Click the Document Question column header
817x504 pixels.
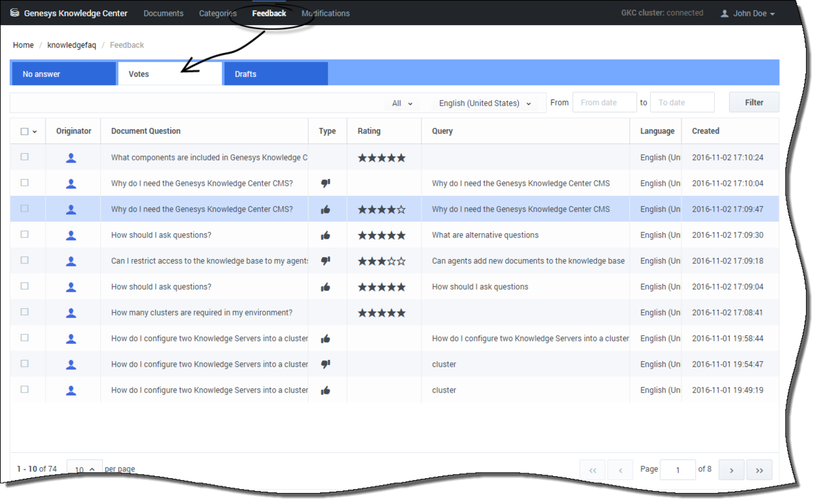tap(146, 131)
